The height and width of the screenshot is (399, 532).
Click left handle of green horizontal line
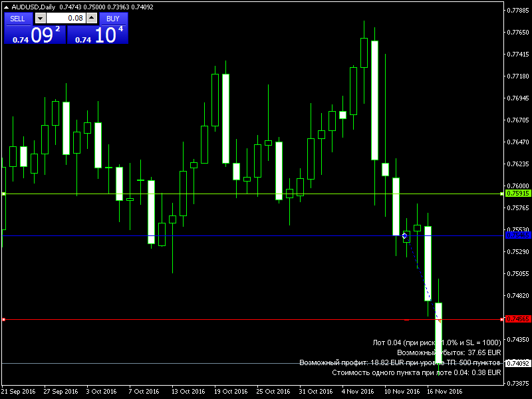(x=4, y=194)
